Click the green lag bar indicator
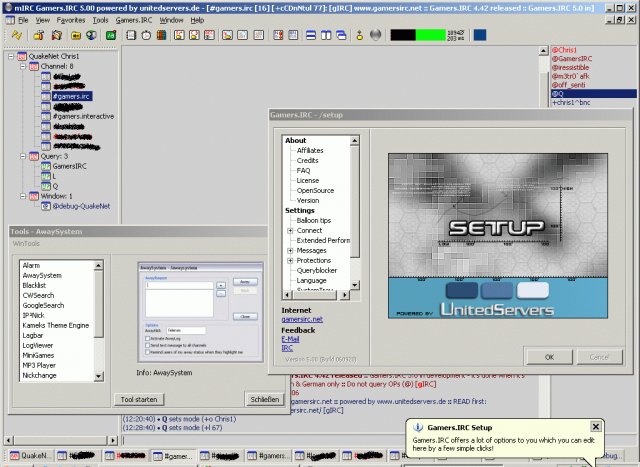 (x=430, y=35)
